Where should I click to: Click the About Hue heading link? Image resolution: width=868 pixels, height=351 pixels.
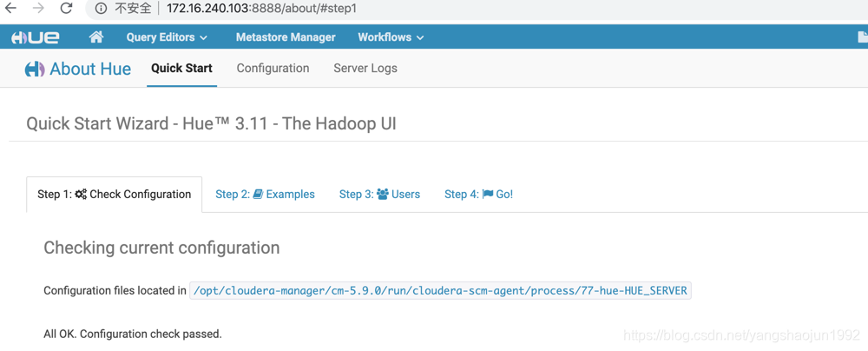tap(90, 70)
